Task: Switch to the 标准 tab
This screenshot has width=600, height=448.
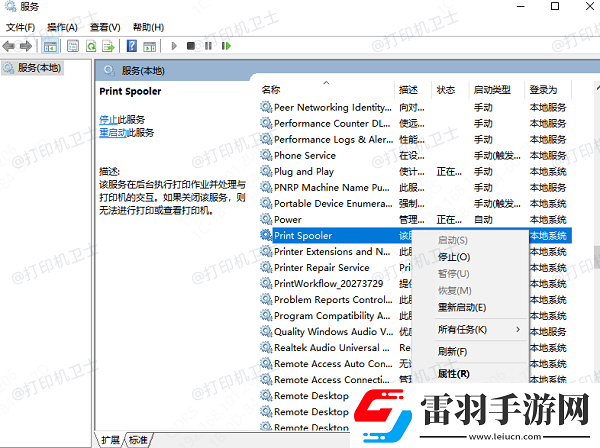Action: (x=138, y=440)
